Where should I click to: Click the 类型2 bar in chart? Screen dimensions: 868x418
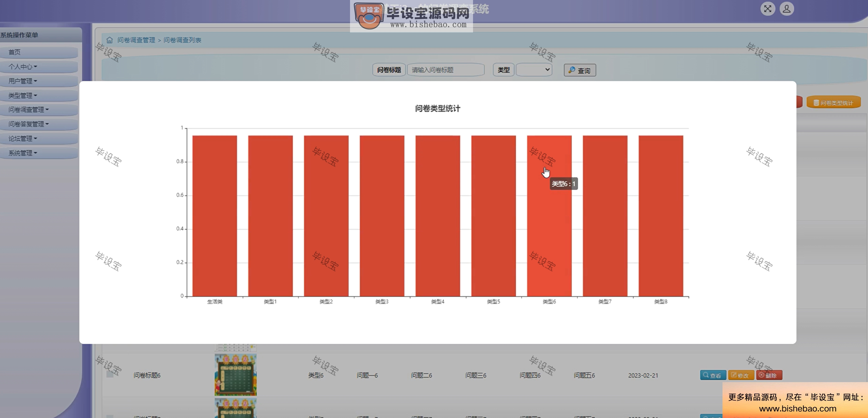pyautogui.click(x=326, y=216)
